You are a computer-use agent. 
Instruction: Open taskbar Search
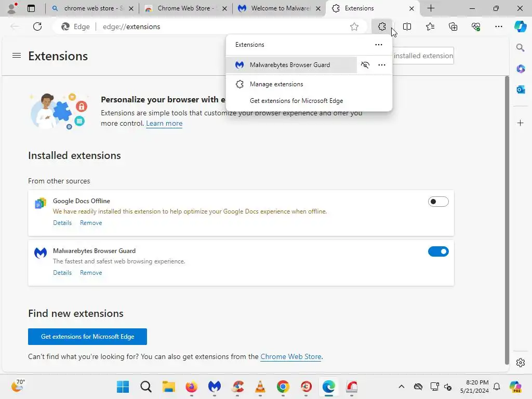point(146,387)
